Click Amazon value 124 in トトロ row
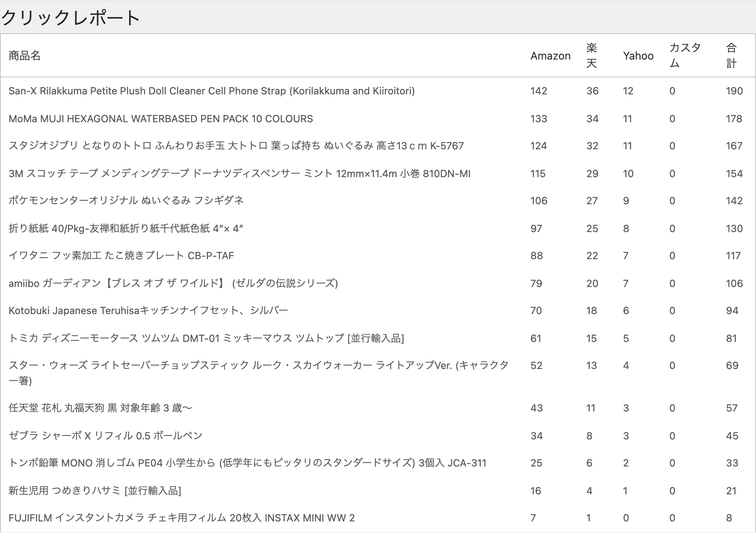Viewport: 756px width, 533px height. tap(538, 146)
